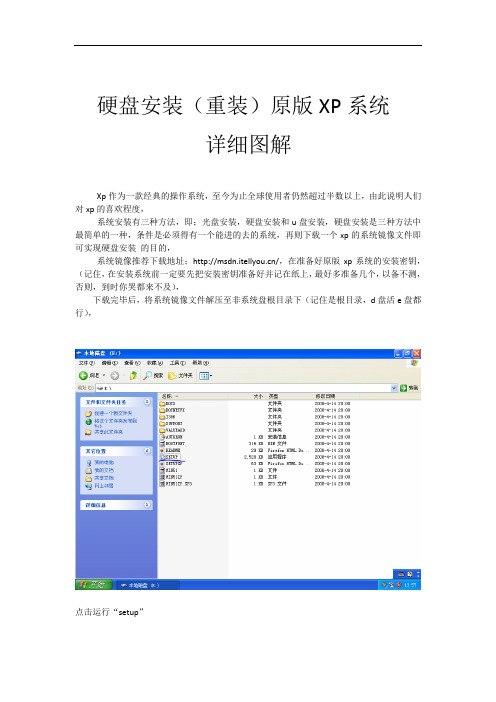Expand the address bar dropdown arrow
Viewport: 496px width, 702px height.
tap(394, 388)
